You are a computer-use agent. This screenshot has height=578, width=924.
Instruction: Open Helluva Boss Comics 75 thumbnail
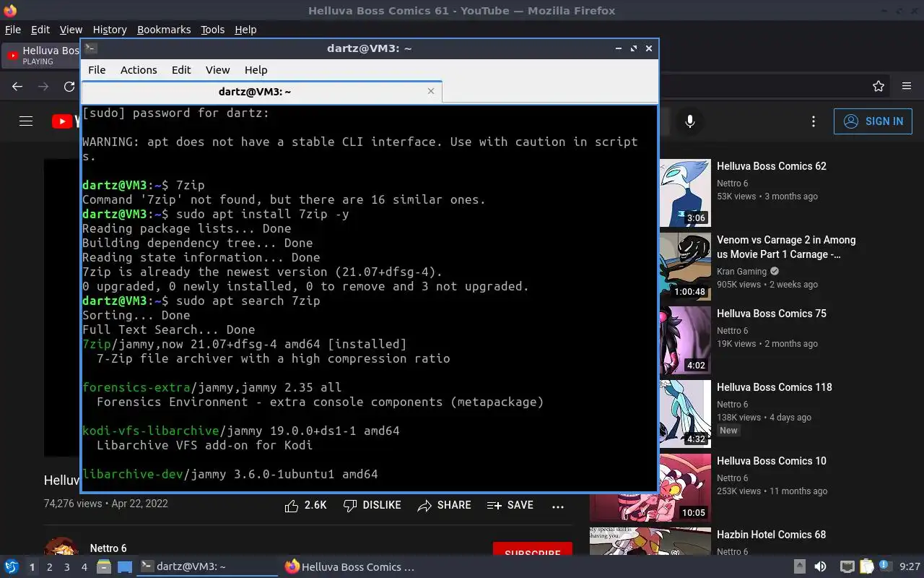(x=685, y=340)
